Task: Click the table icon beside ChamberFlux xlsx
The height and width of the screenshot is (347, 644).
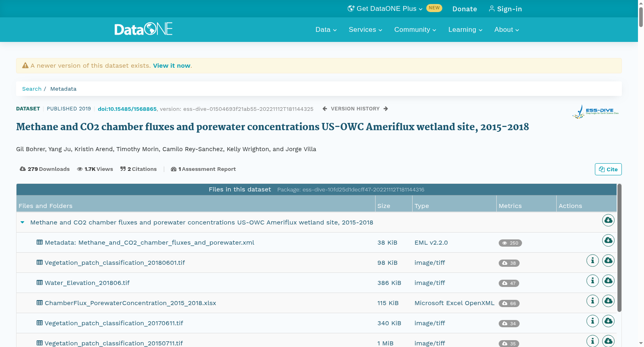Action: [x=39, y=303]
